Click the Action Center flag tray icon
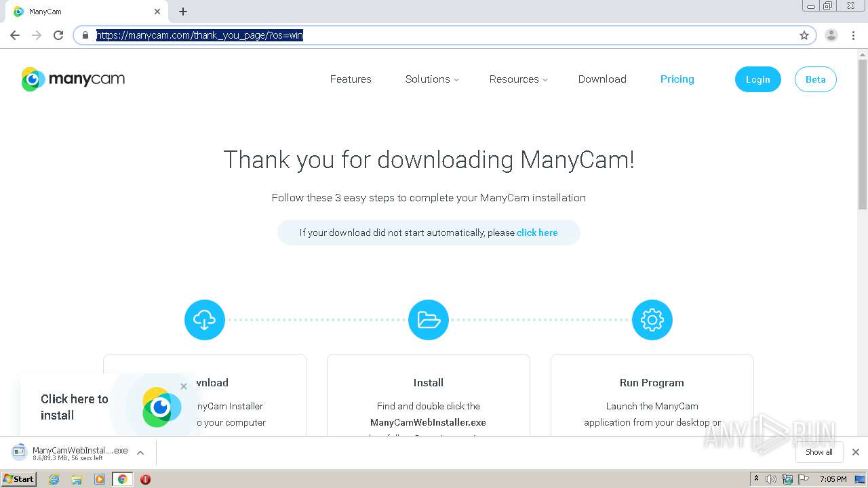 [804, 479]
